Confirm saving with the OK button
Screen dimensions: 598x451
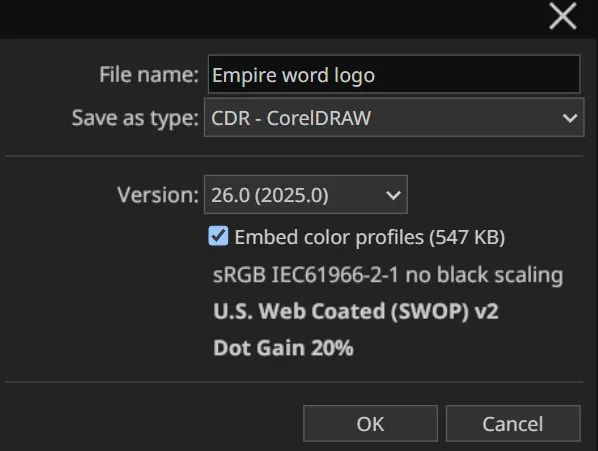point(370,424)
